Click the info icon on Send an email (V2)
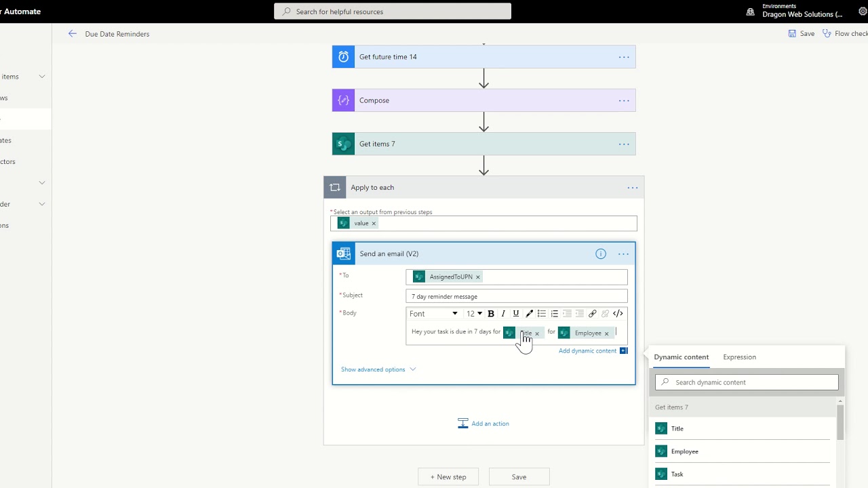The width and height of the screenshot is (868, 488). point(600,253)
